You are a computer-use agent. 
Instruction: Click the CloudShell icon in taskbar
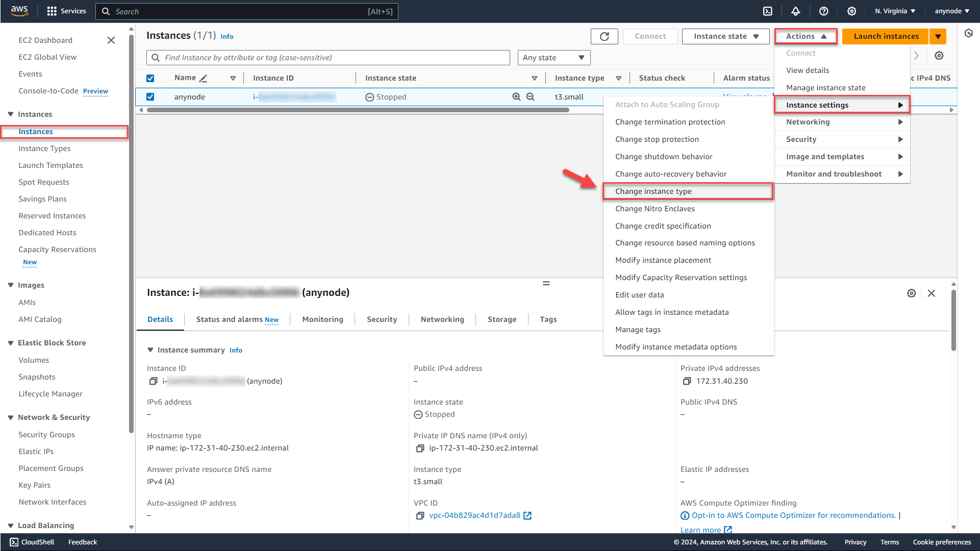point(13,542)
